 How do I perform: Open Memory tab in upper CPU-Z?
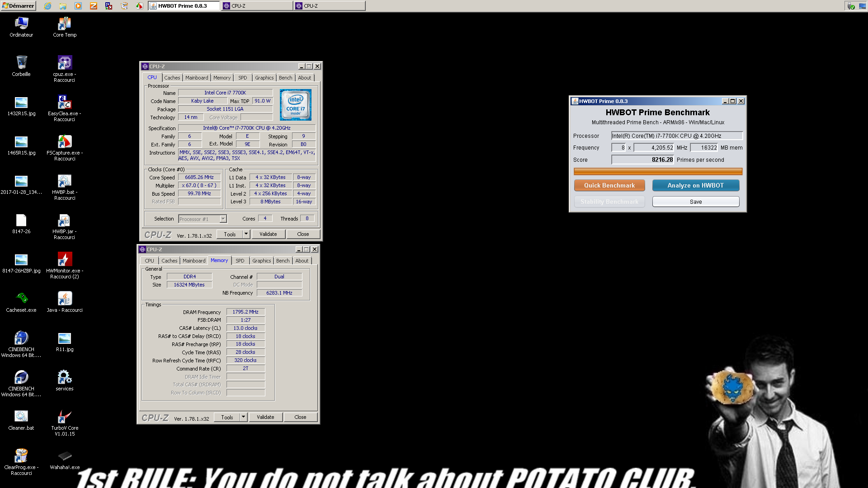(x=222, y=78)
